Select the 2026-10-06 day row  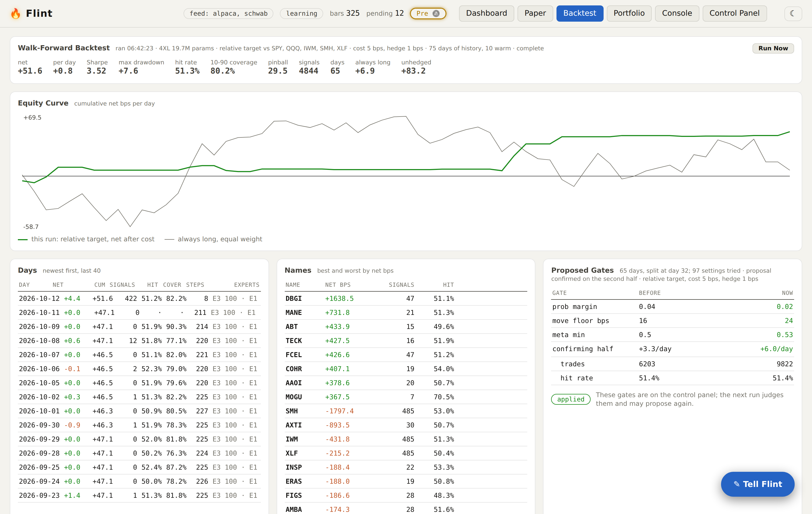(139, 369)
